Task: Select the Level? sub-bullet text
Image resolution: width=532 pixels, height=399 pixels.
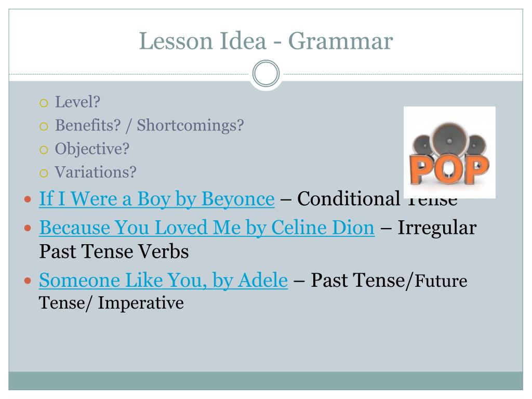Action: [78, 102]
